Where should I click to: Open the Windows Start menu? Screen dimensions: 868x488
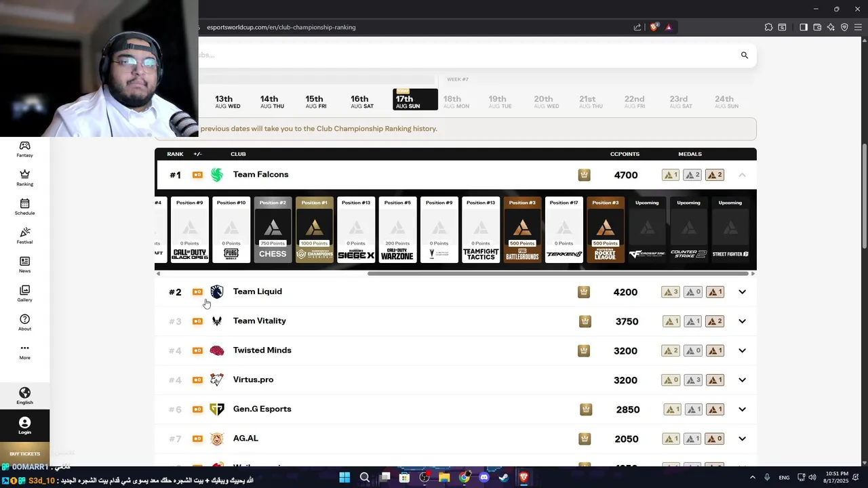pyautogui.click(x=344, y=477)
